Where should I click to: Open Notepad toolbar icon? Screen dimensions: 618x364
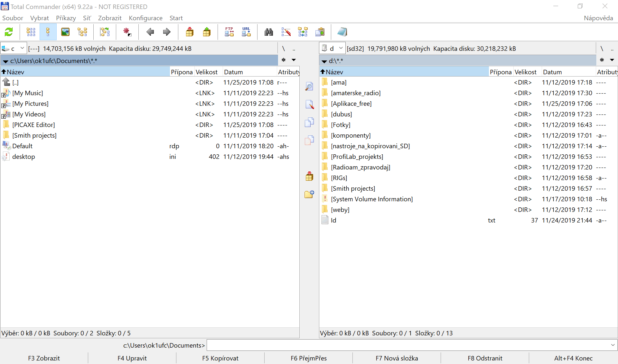coord(342,32)
